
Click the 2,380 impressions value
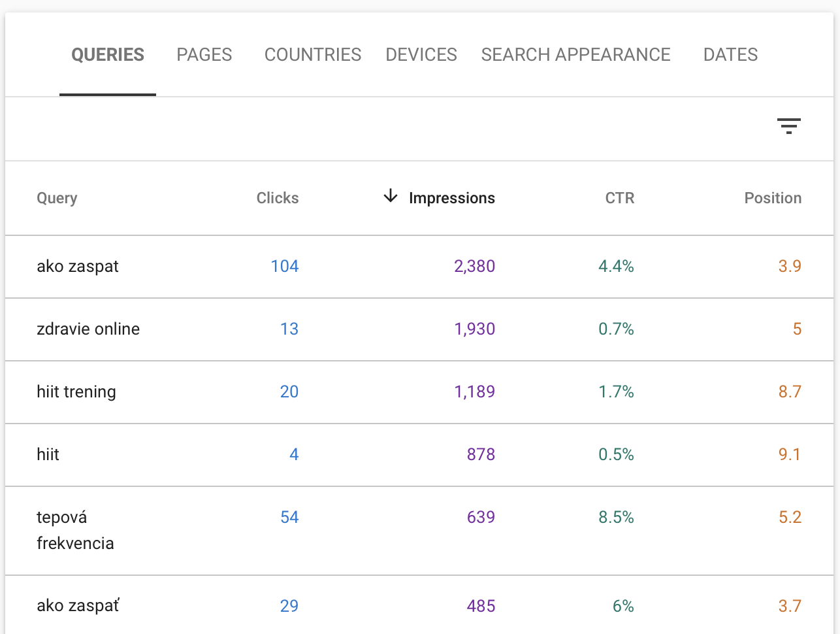[475, 266]
